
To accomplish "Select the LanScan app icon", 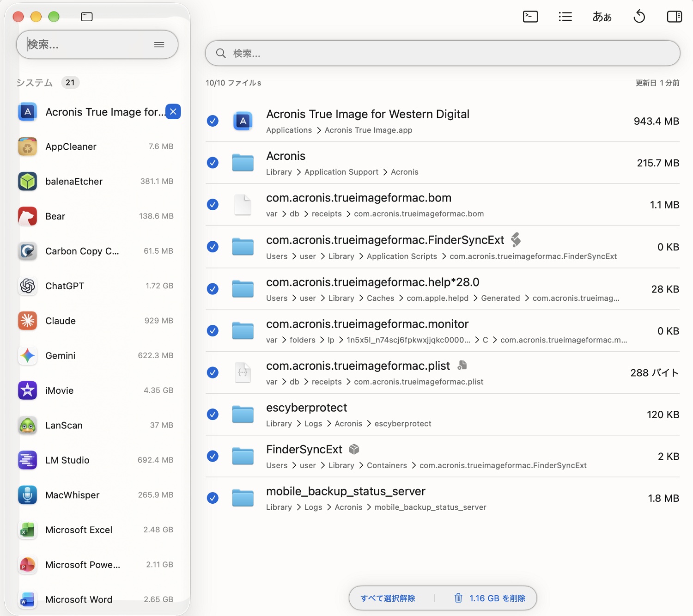I will tap(28, 426).
